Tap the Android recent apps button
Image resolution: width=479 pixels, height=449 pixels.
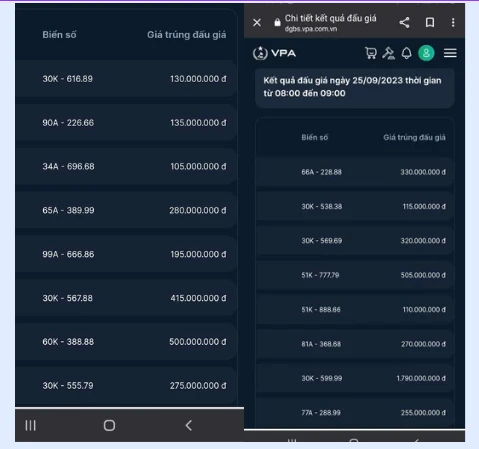tap(30, 425)
